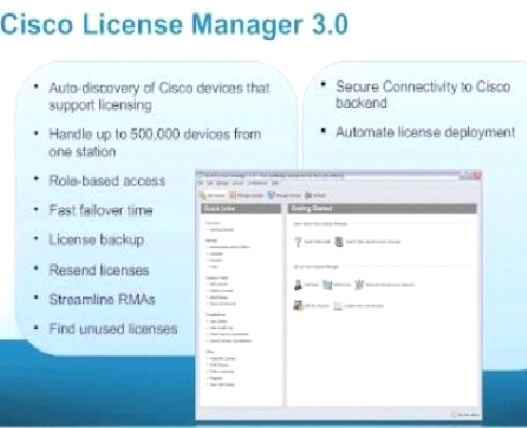Close the License Manager window
Image resolution: width=527 pixels, height=428 pixels.
(x=477, y=175)
